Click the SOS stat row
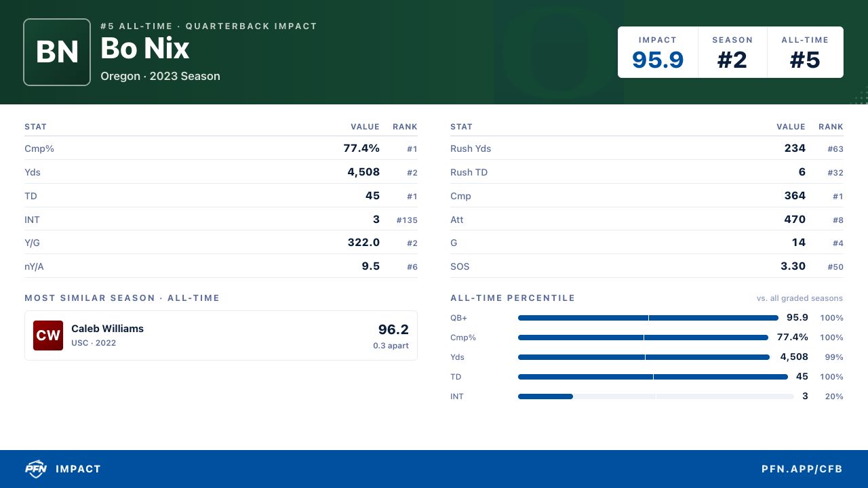 click(x=647, y=266)
